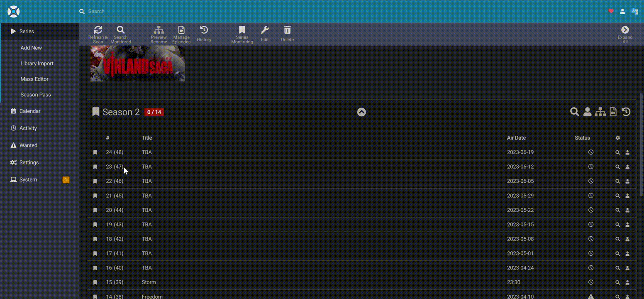Click the 0 / 14 episode count badge
The image size is (644, 299).
(154, 112)
